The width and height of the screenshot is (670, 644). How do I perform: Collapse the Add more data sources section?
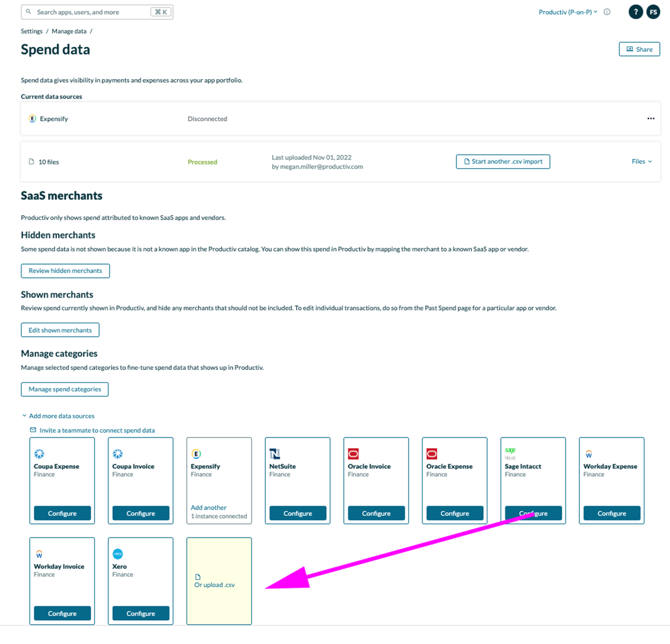point(58,416)
